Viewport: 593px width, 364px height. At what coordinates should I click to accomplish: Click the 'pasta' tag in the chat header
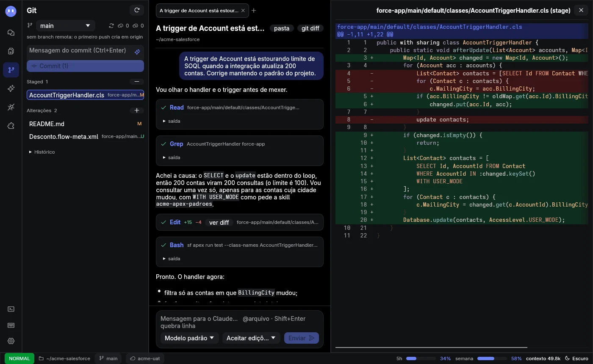pyautogui.click(x=282, y=28)
